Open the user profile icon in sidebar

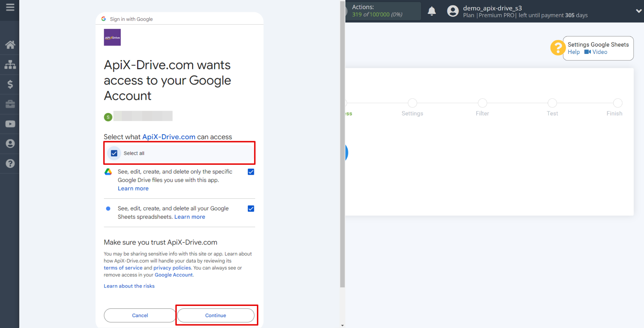click(x=10, y=143)
